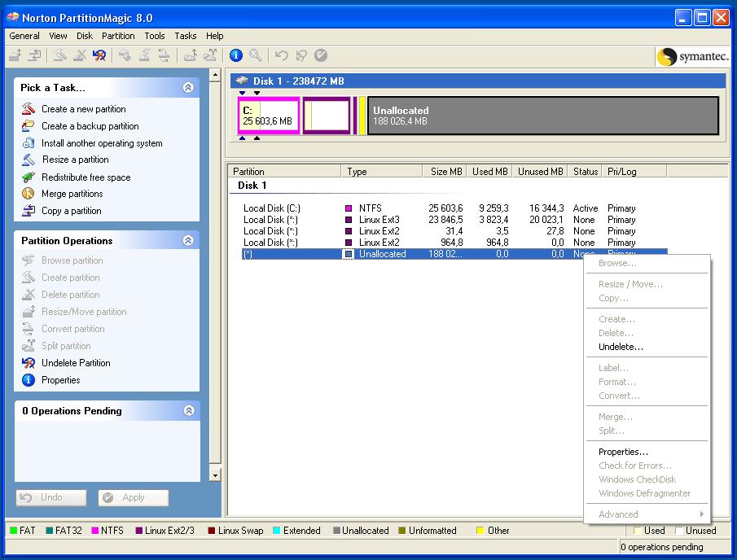Collapse the Partition Operations panel
This screenshot has width=737, height=560.
[188, 241]
